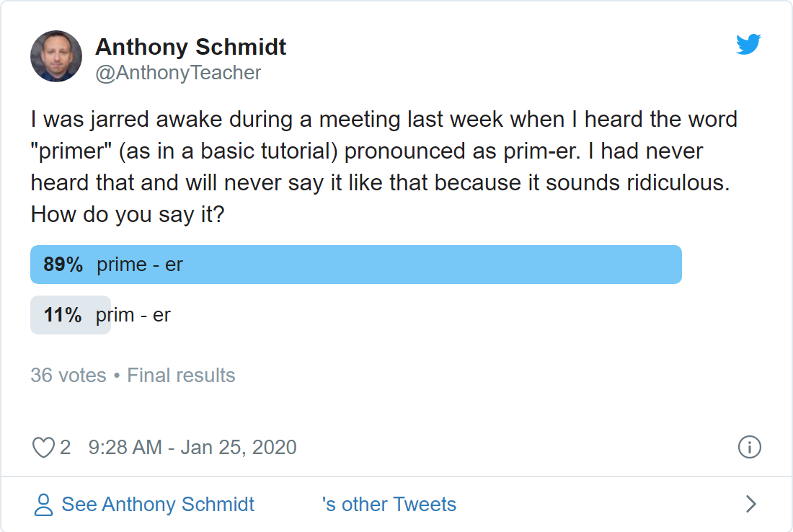Like the tweet with the heart icon
The width and height of the screenshot is (793, 532).
[43, 448]
